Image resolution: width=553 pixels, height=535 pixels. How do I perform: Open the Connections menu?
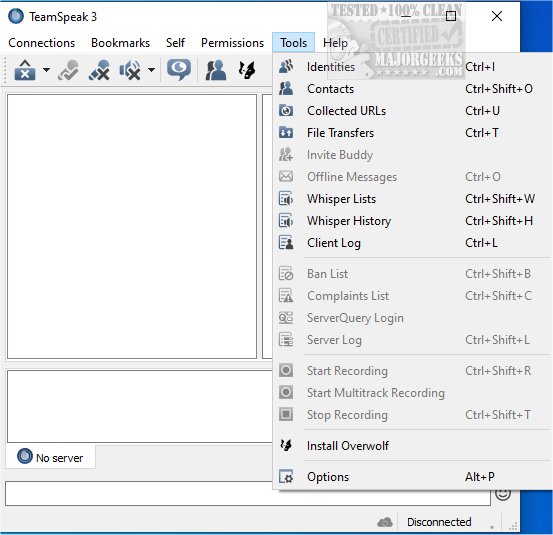click(x=42, y=43)
